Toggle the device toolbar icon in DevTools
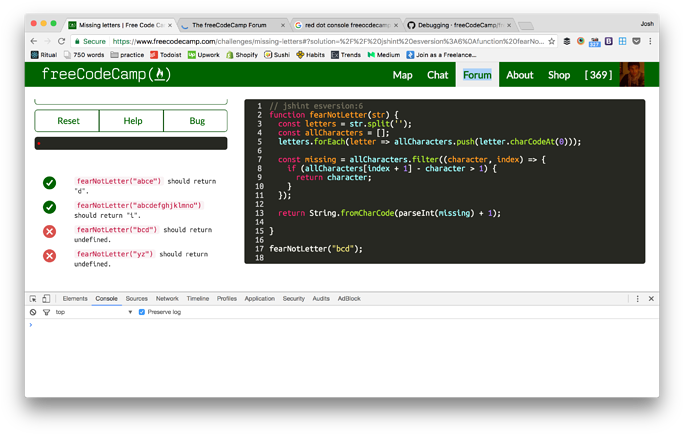683x434 pixels. 46,299
